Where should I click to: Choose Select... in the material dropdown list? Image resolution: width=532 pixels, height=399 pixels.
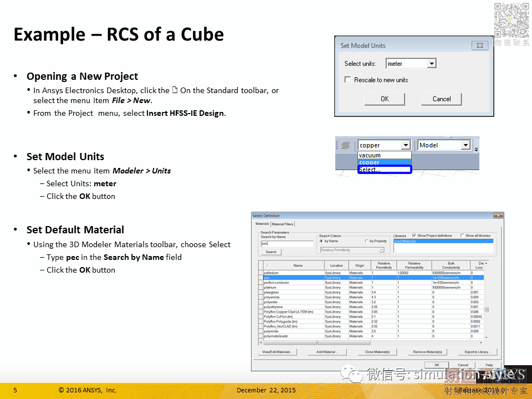pos(385,170)
